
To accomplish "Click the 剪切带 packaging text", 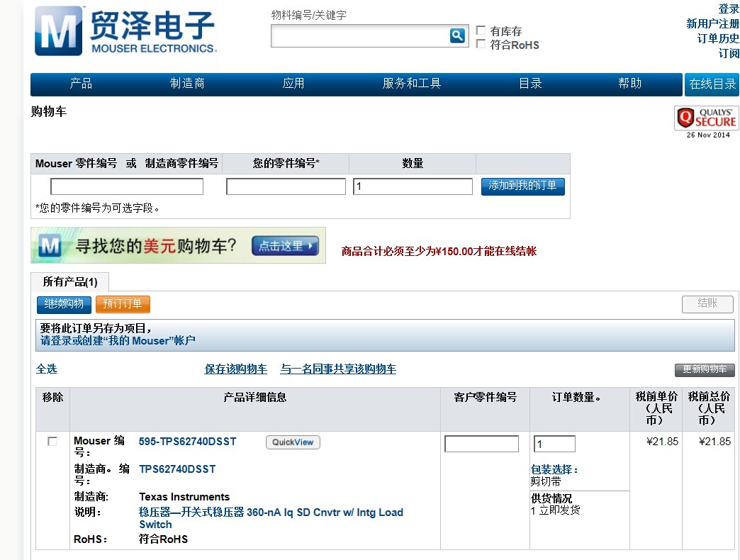I will point(546,482).
